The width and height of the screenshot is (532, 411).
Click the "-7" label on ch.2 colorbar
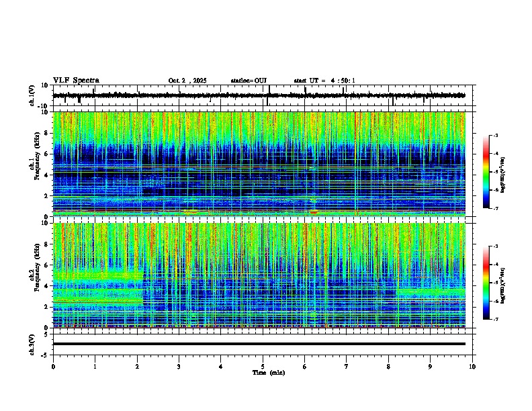coord(495,319)
